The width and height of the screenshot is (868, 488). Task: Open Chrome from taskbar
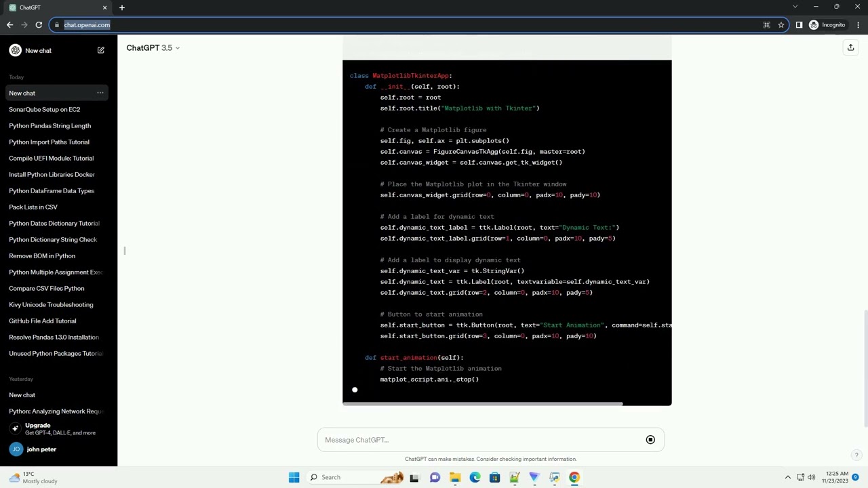tap(574, 477)
